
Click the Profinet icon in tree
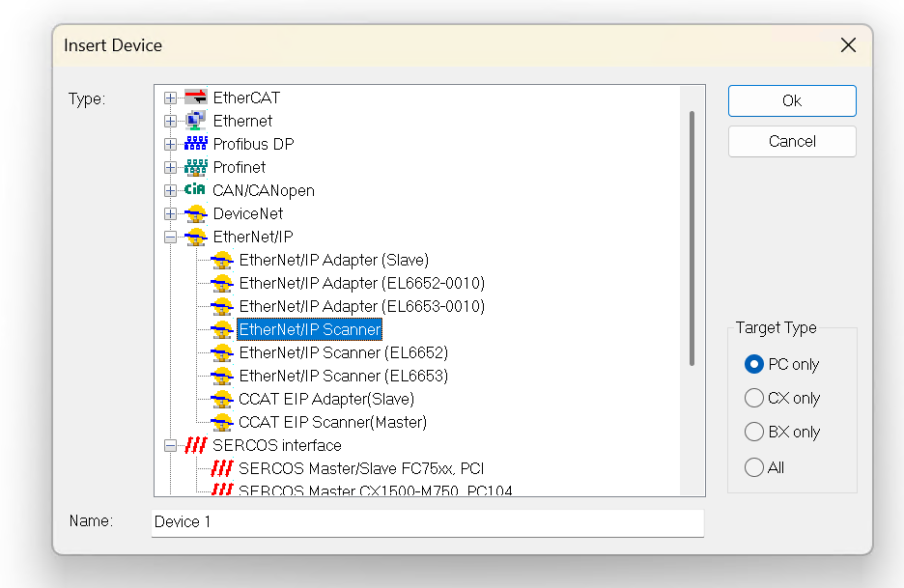(x=196, y=167)
